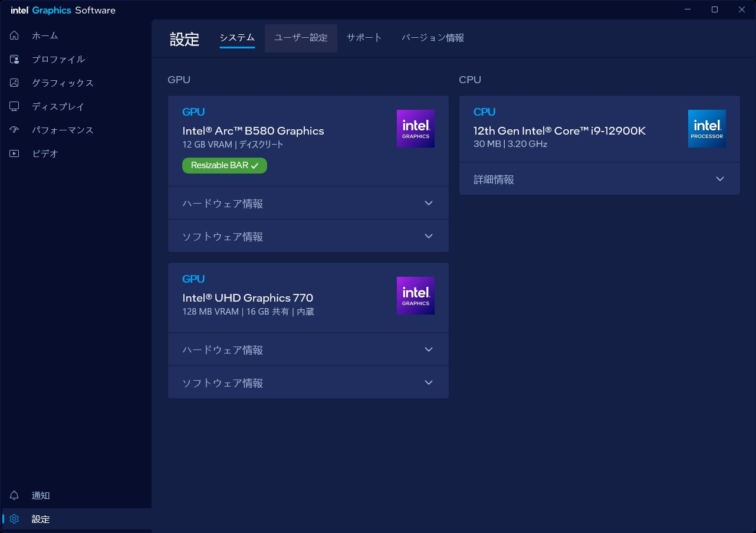Click the Intel Graphics logo for Arc B580
The width and height of the screenshot is (756, 533).
pos(416,129)
